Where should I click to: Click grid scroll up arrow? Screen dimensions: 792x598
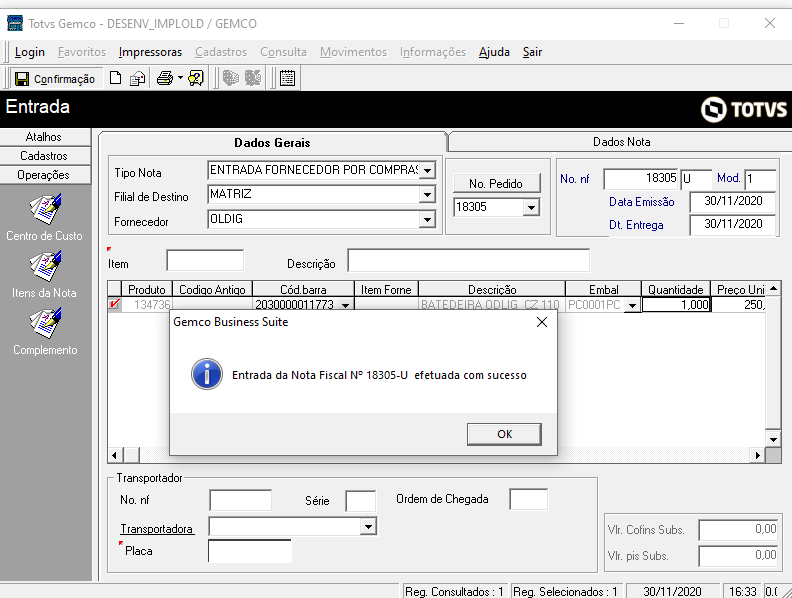click(x=773, y=288)
